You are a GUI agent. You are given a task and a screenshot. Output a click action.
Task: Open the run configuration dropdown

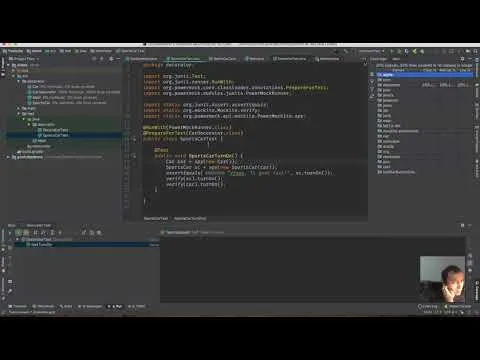pyautogui.click(x=371, y=51)
